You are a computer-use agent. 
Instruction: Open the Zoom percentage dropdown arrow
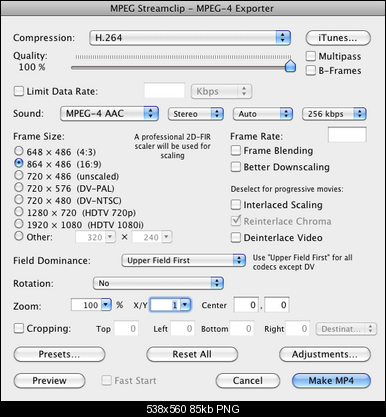(106, 305)
